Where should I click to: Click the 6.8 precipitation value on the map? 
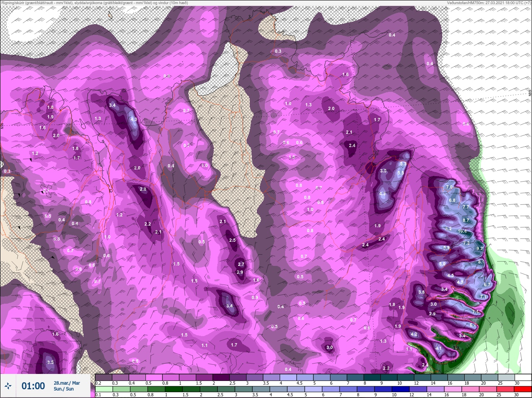[x=452, y=200]
